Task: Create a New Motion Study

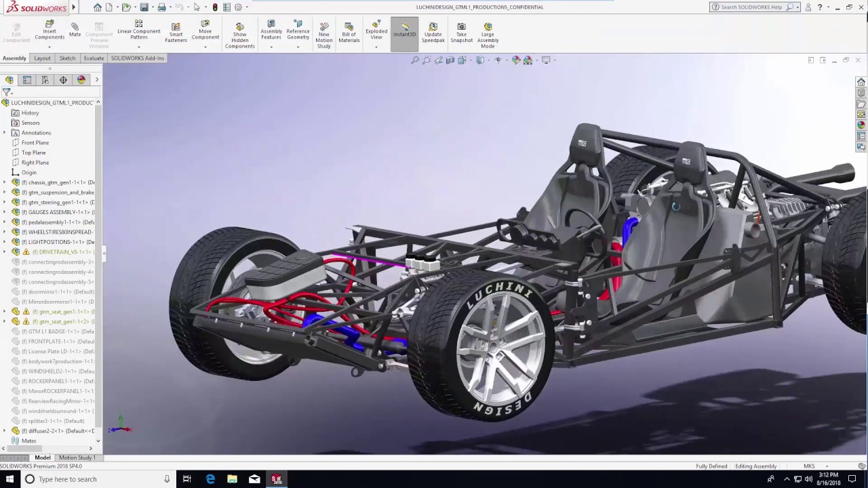Action: click(x=324, y=36)
